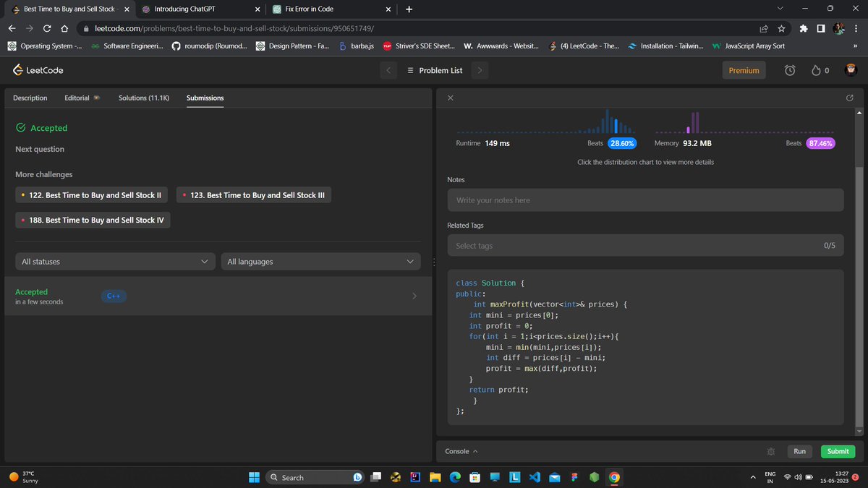
Task: Open Figma from taskbar
Action: pyautogui.click(x=574, y=477)
